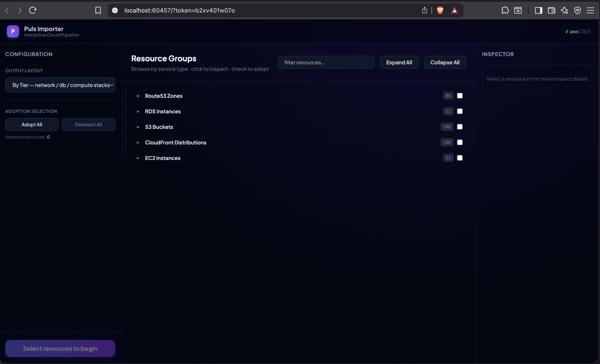Select the Route53 Zones label
This screenshot has height=364, width=600.
(x=164, y=96)
